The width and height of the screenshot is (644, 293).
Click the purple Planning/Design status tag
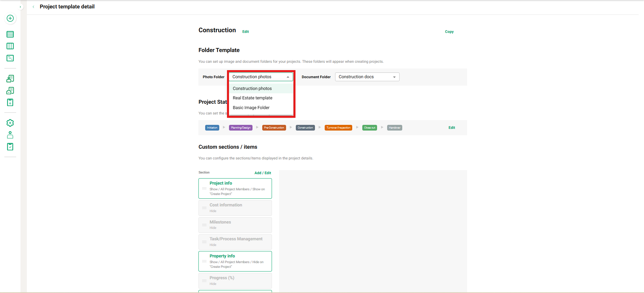[241, 128]
